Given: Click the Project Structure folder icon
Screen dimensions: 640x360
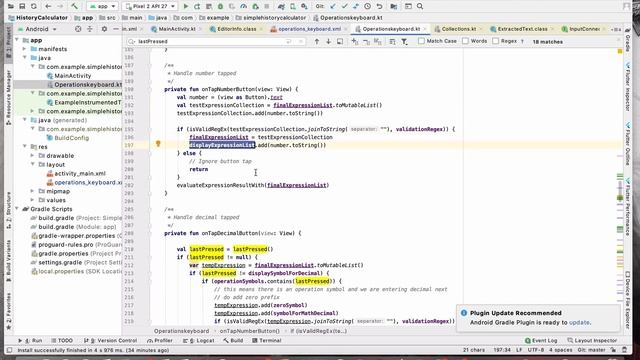Looking at the screenshot, I should 393,6.
